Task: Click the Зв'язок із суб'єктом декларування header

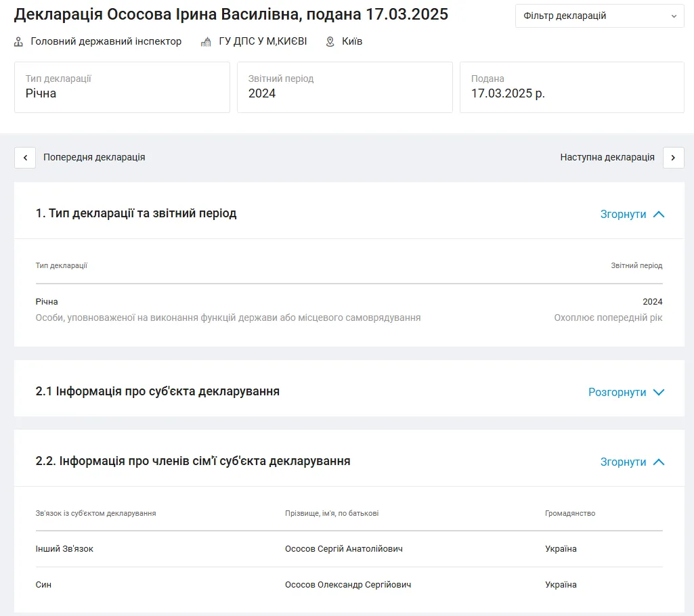Action: pyautogui.click(x=95, y=513)
